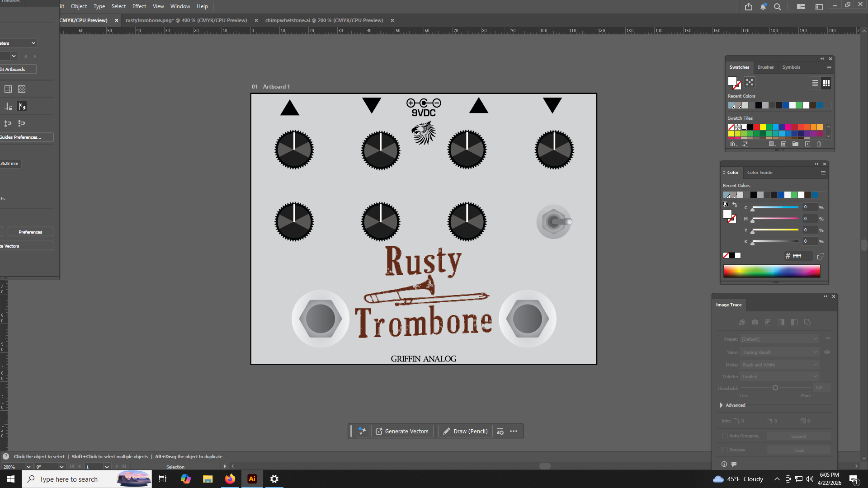Open the zoom level dropdown at 200%
The width and height of the screenshot is (868, 488).
(x=28, y=467)
